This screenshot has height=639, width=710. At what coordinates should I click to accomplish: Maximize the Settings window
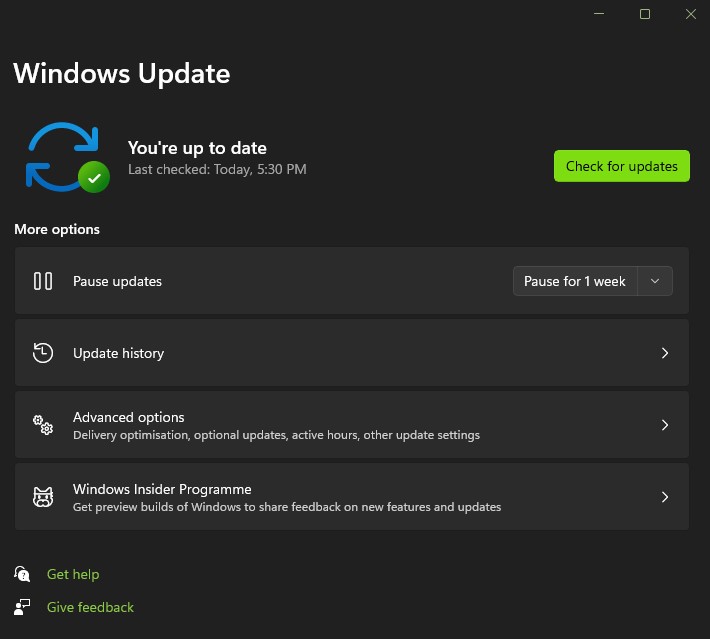645,14
